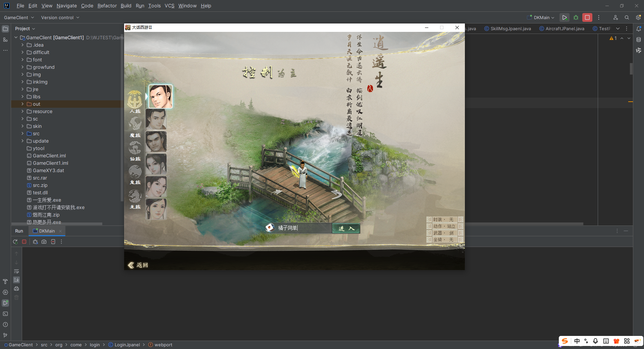Switch to the AircraftJPanel.java tab
The image size is (644, 349).
point(562,29)
